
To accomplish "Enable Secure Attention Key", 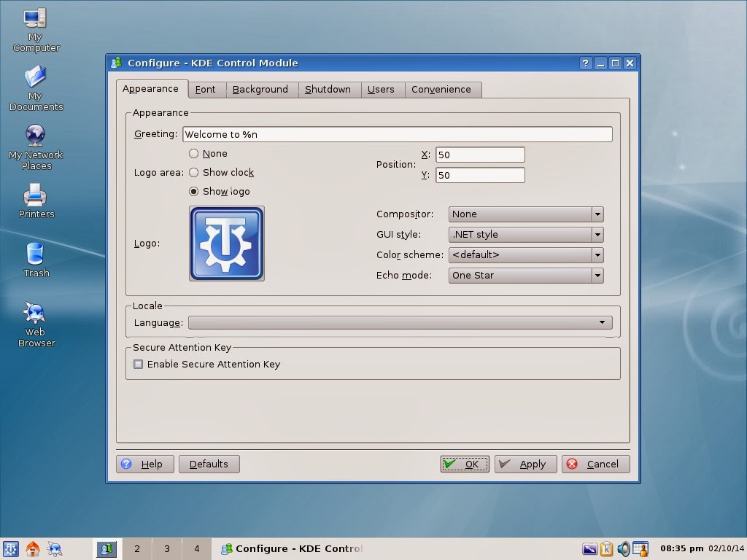I will tap(139, 365).
